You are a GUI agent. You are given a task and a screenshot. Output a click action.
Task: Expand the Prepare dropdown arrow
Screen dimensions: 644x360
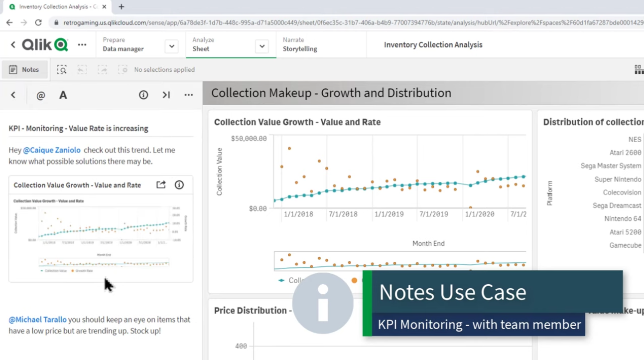tap(171, 46)
